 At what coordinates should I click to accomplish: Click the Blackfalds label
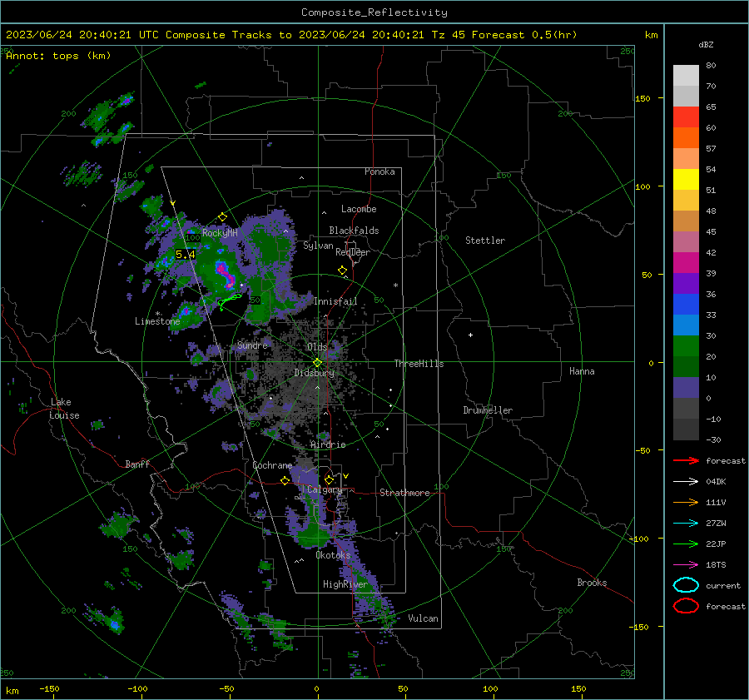click(354, 231)
